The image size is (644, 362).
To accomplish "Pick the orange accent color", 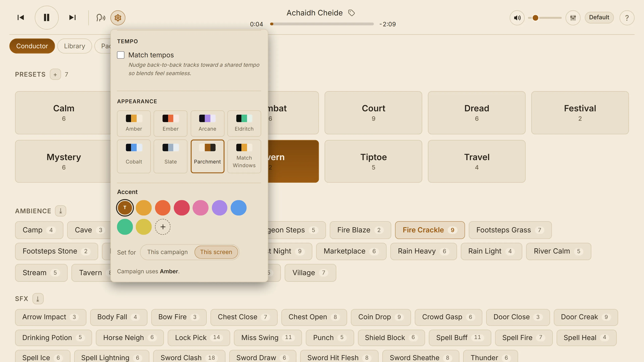I will tap(163, 208).
